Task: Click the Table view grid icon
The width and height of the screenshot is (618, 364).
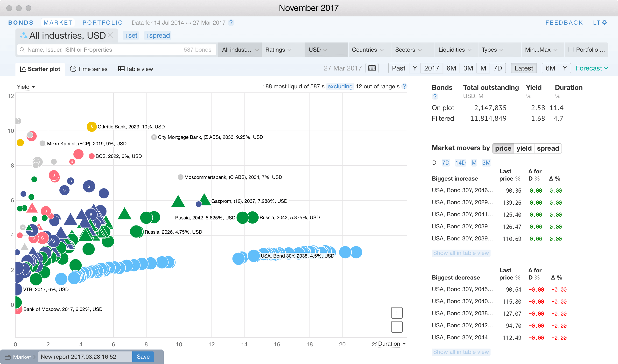Action: click(x=121, y=69)
